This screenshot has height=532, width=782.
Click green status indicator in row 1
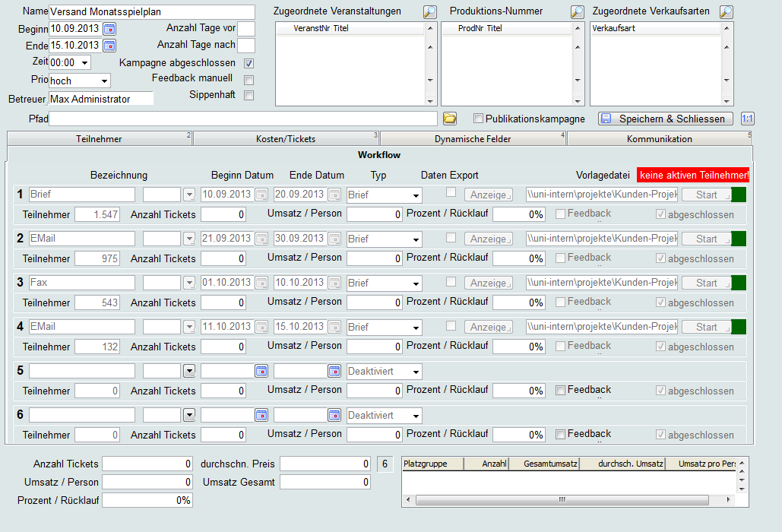(739, 195)
